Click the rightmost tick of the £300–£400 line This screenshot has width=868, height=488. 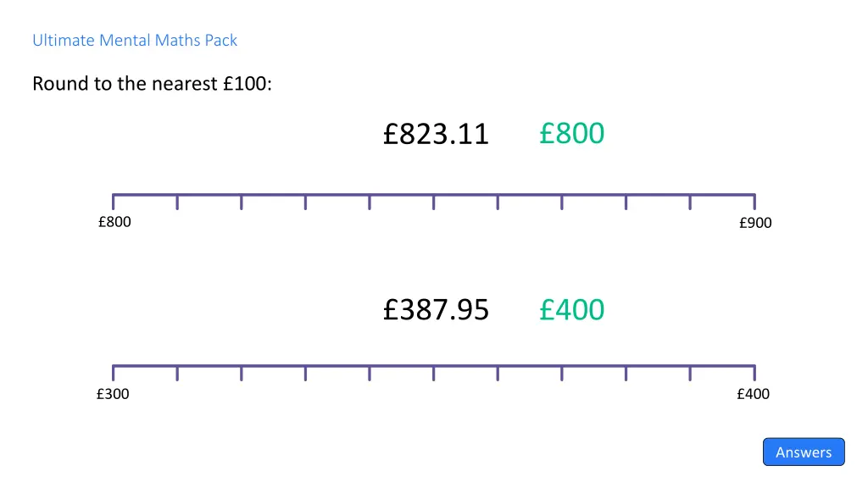[x=754, y=373]
